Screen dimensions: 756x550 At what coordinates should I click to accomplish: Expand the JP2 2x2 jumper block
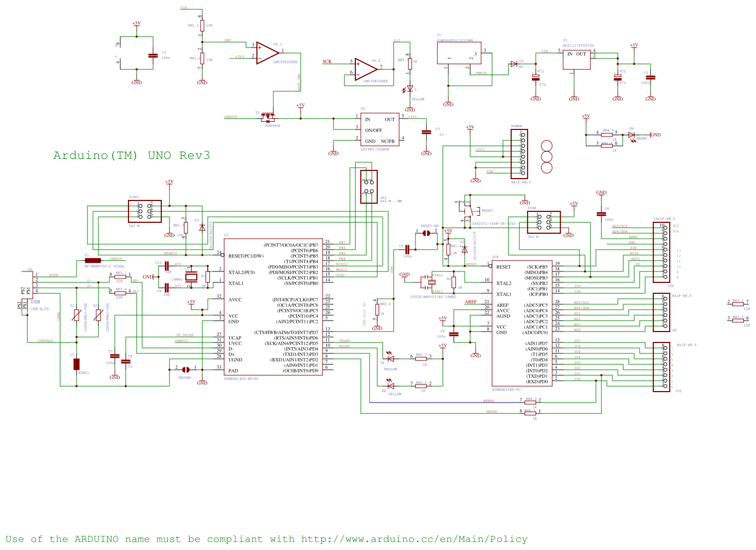[368, 187]
